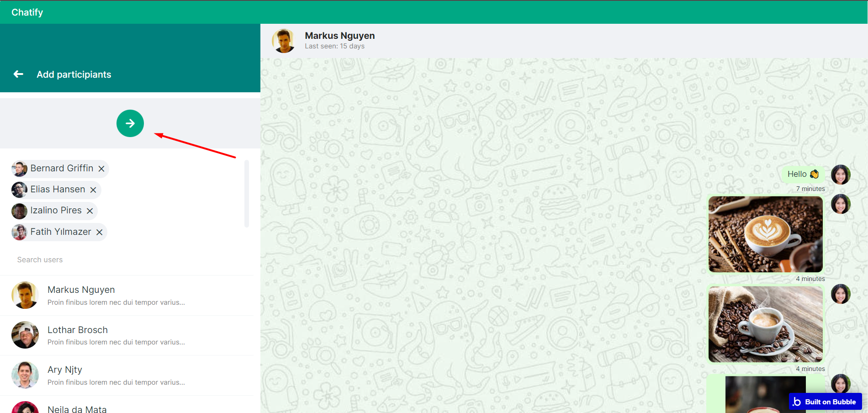Remove Izalino Pires with the X icon
This screenshot has height=413, width=868.
pos(90,211)
